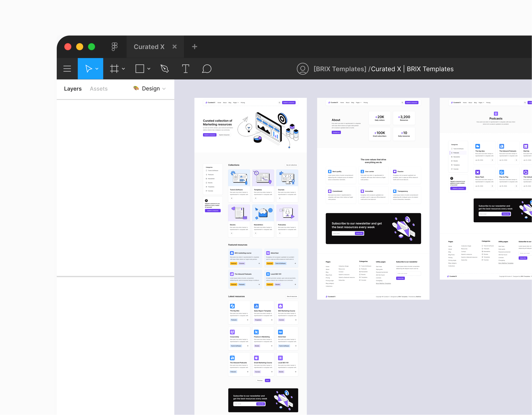Click the account avatar icon
This screenshot has width=532, height=415.
coord(303,69)
